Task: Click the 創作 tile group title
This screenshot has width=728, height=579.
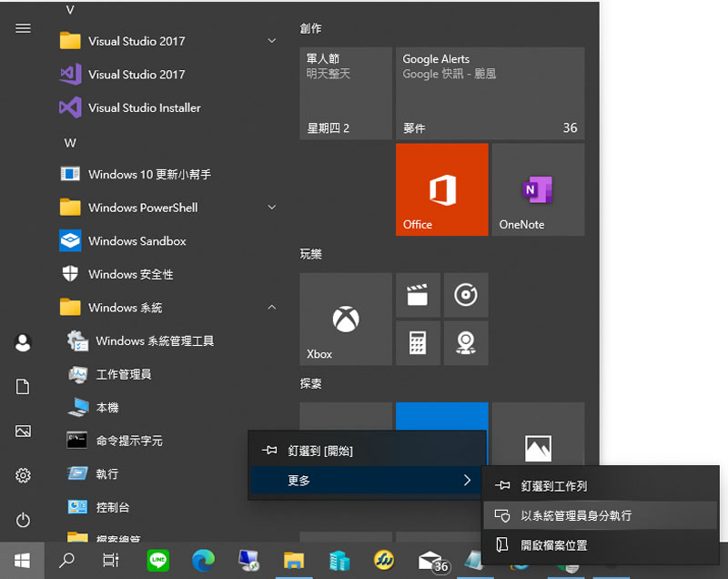Action: coord(310,28)
